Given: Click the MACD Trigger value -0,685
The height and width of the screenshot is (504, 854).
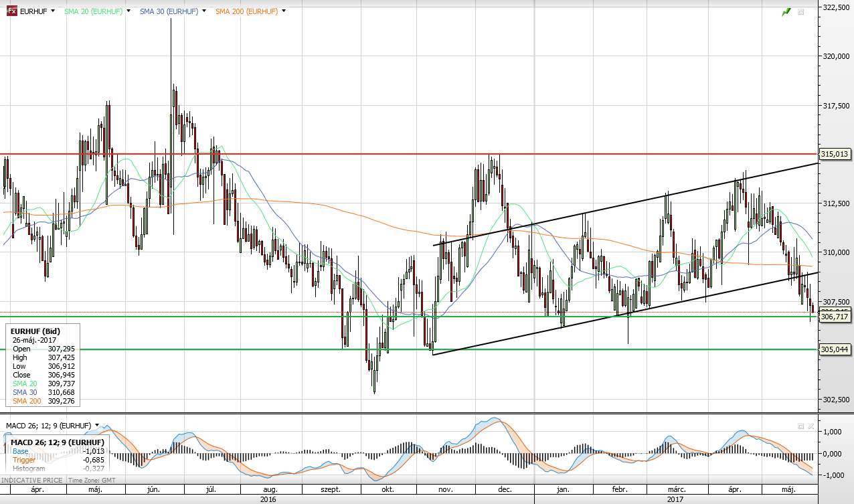Looking at the screenshot, I should (93, 460).
